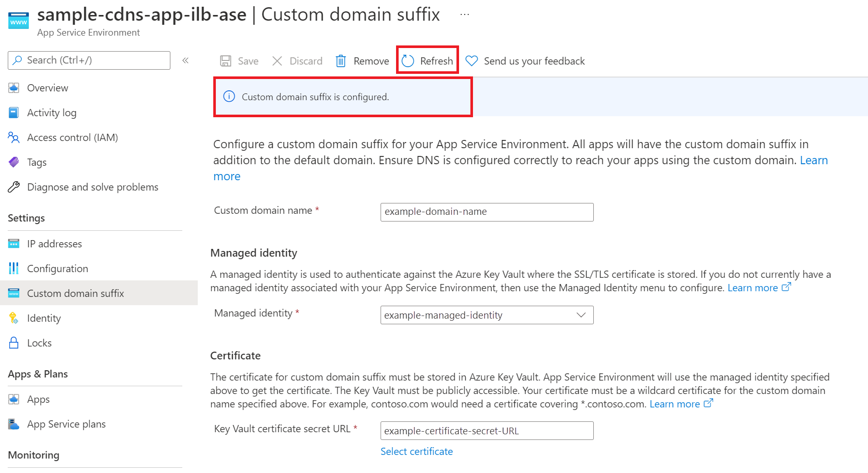The image size is (868, 473).
Task: Edit the Custom domain name field
Action: pyautogui.click(x=487, y=212)
